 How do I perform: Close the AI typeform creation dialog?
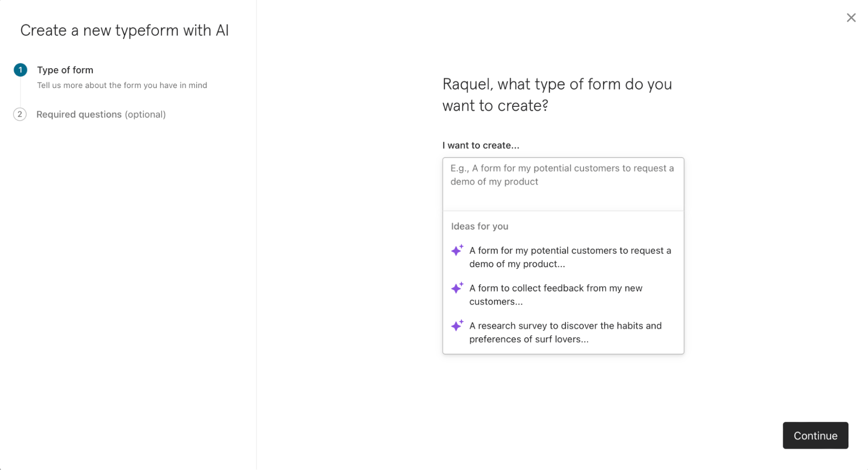[x=851, y=18]
